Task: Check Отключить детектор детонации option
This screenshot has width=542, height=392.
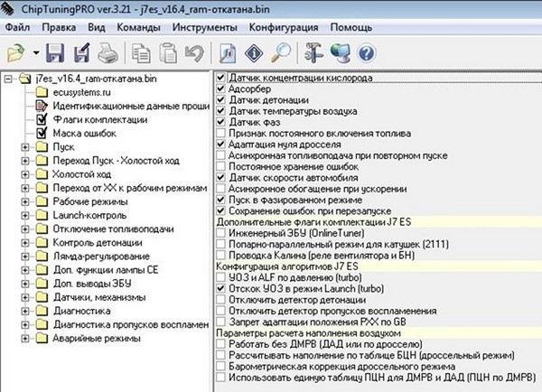Action: pos(222,300)
